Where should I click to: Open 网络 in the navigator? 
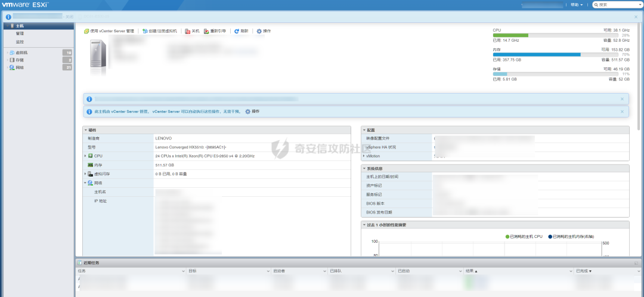click(x=20, y=67)
